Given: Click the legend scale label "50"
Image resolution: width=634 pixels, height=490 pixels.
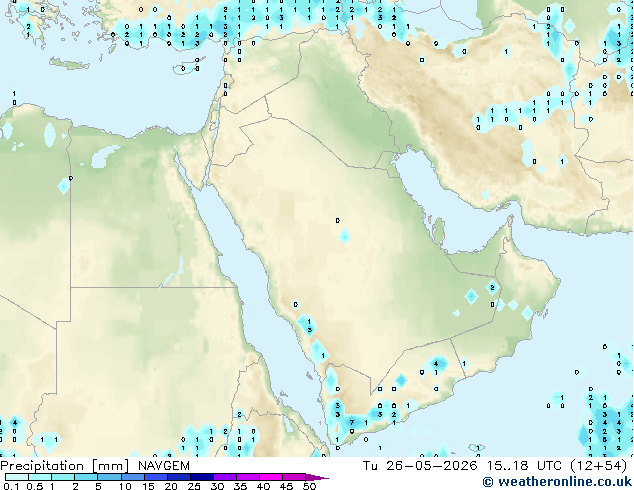Looking at the screenshot, I should coord(309,486).
